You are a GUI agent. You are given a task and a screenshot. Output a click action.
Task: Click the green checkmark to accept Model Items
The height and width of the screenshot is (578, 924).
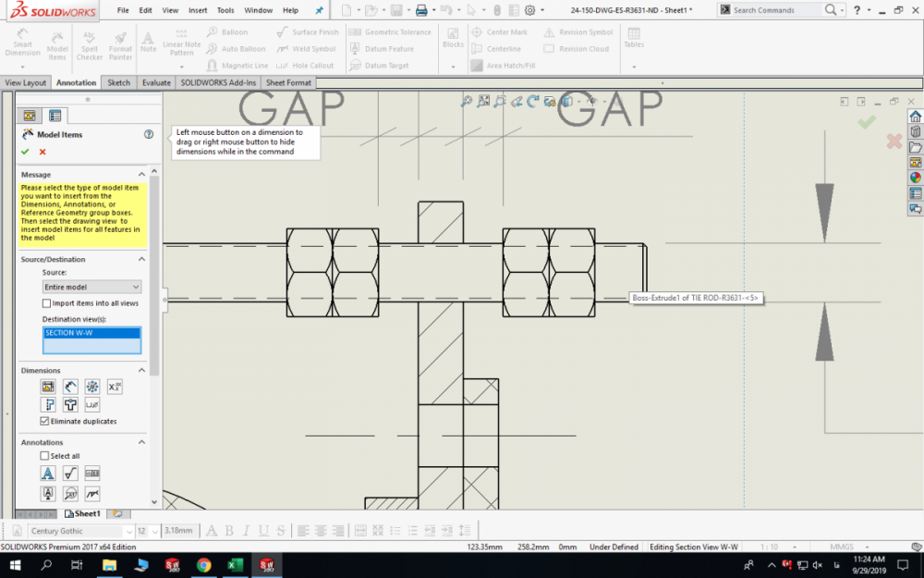(x=25, y=152)
